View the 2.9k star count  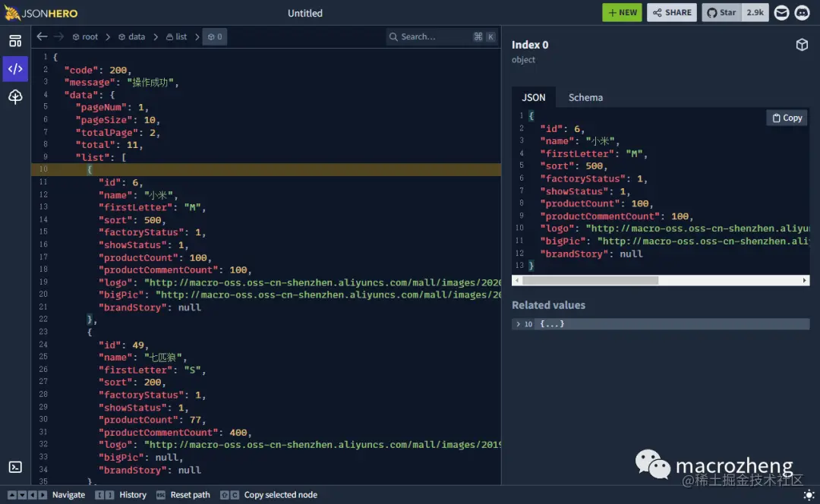click(755, 13)
